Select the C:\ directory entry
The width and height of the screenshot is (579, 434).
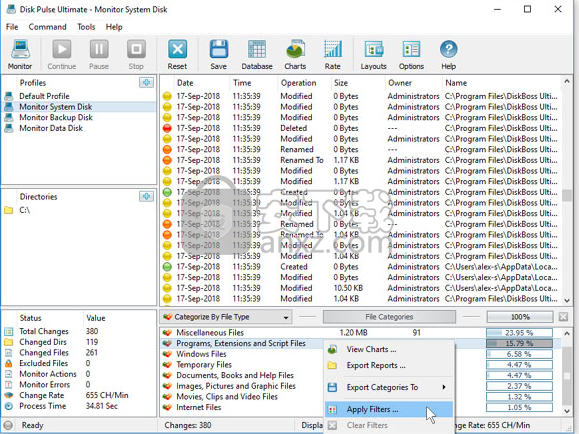pos(79,210)
